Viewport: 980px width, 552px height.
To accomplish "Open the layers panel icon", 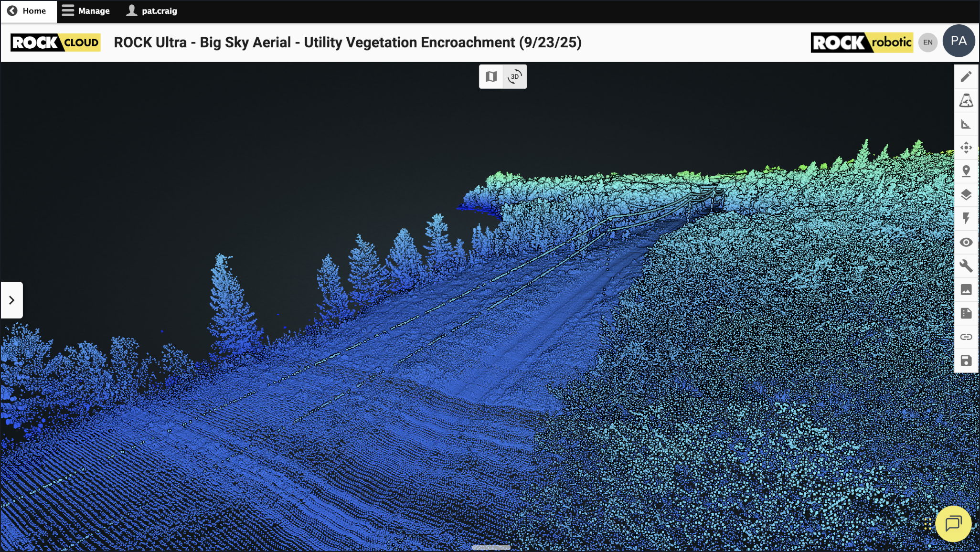I will (x=966, y=195).
